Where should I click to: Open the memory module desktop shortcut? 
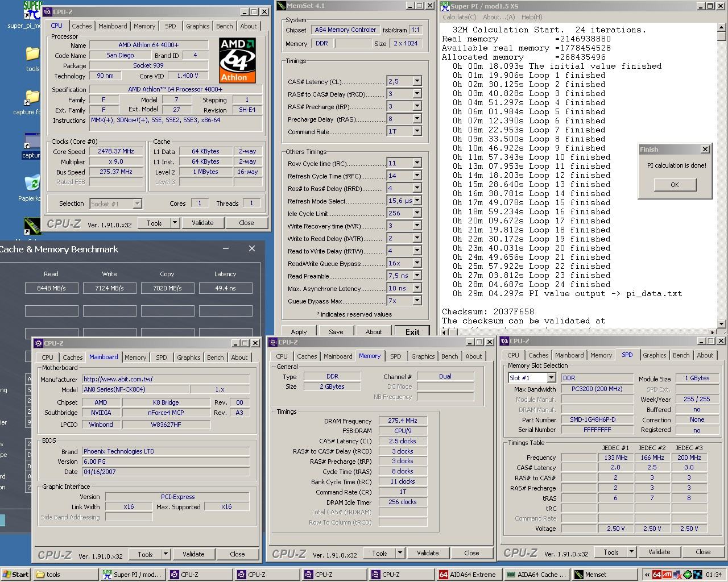32,226
